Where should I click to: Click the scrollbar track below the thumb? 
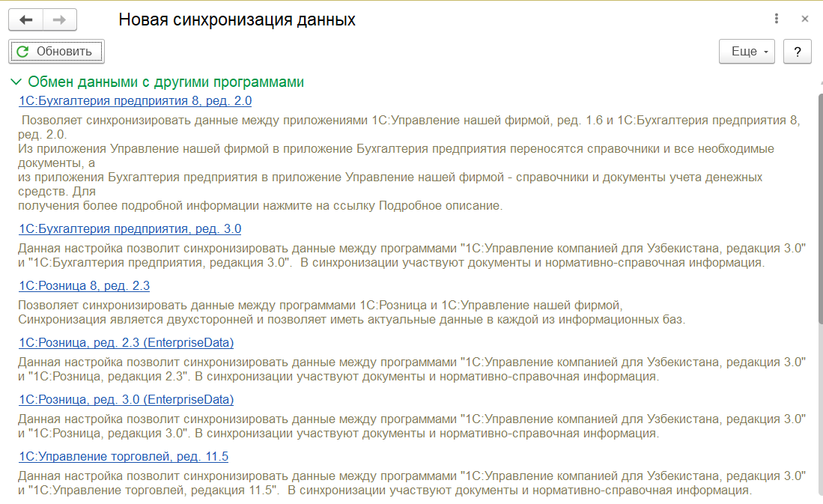pos(819,412)
